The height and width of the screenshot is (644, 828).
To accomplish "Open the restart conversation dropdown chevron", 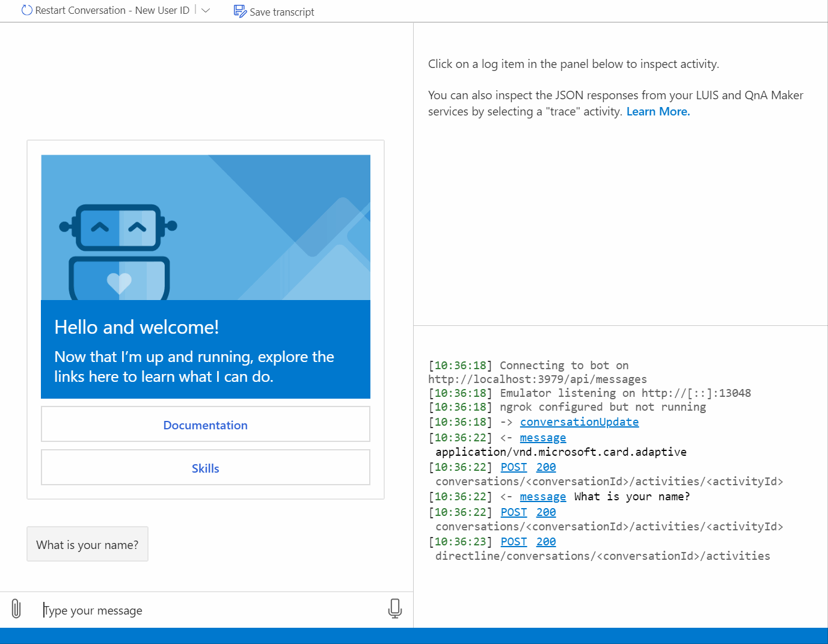I will (x=206, y=10).
